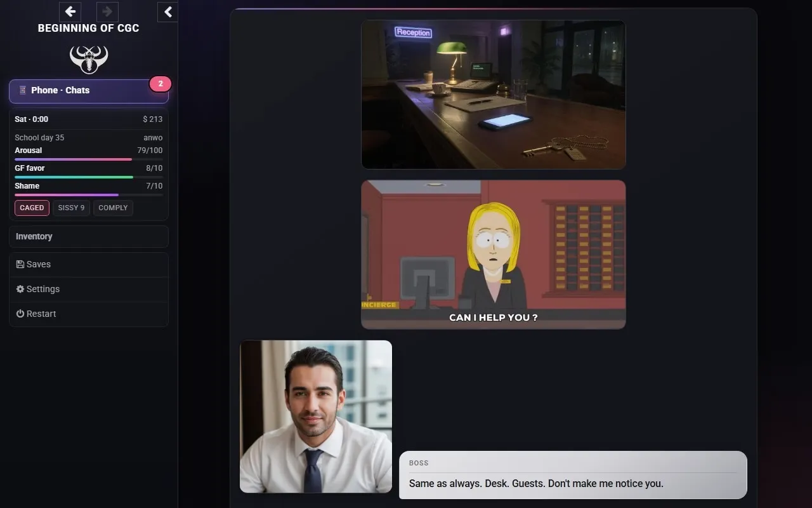The image size is (812, 508).
Task: Open the Settings menu
Action: pos(89,289)
